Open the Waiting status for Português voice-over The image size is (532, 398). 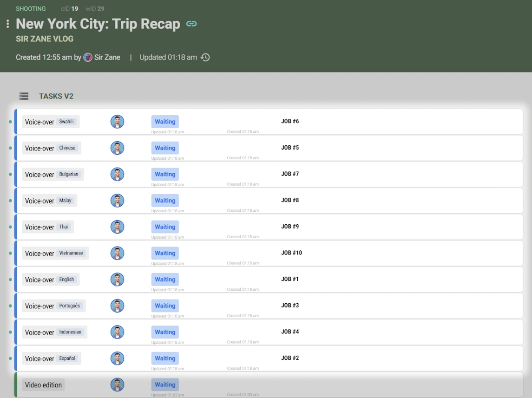tap(165, 306)
